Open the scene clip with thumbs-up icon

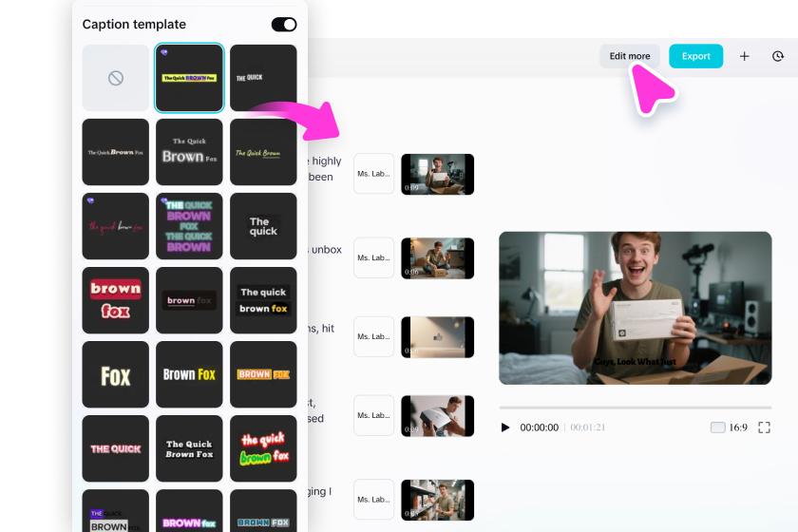pos(438,337)
